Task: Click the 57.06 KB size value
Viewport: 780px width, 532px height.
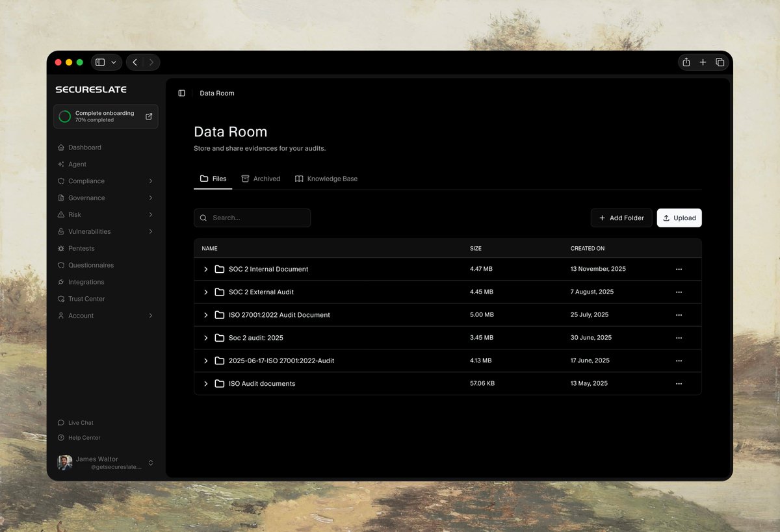Action: (482, 384)
